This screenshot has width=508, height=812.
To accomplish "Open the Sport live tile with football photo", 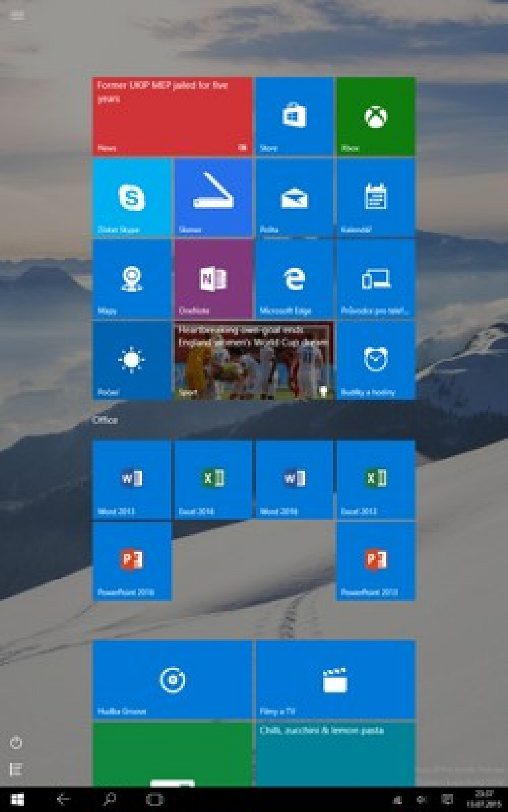I will 254,360.
